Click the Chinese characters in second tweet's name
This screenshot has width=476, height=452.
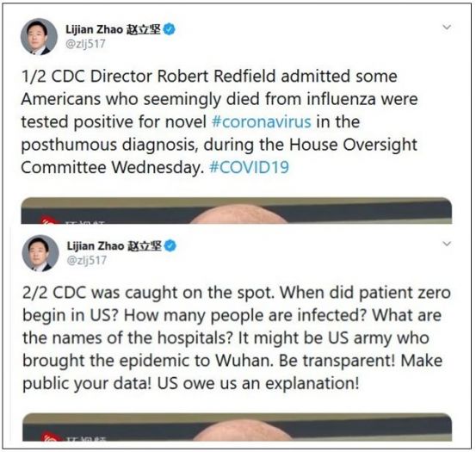[145, 246]
